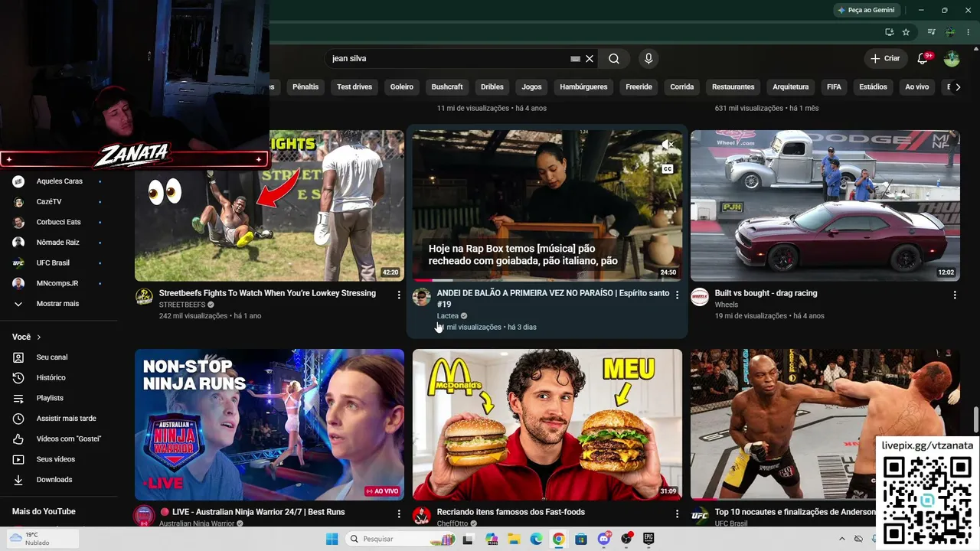The height and width of the screenshot is (551, 980).
Task: Open the Chrome three-dot menu
Action: (x=969, y=32)
